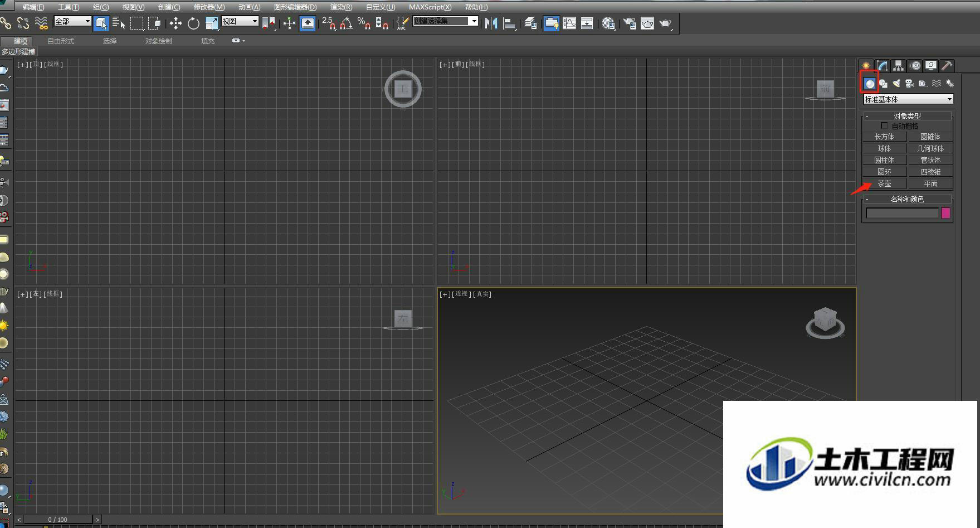The height and width of the screenshot is (528, 980).
Task: Switch to the Hierarchy command panel tab
Action: [x=898, y=66]
